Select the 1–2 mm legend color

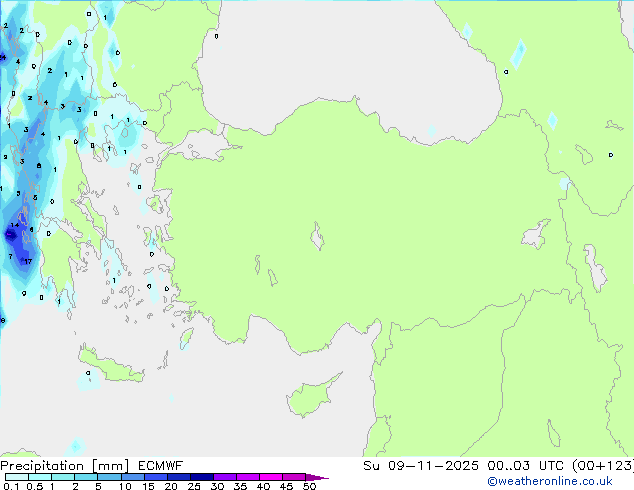click(63, 477)
